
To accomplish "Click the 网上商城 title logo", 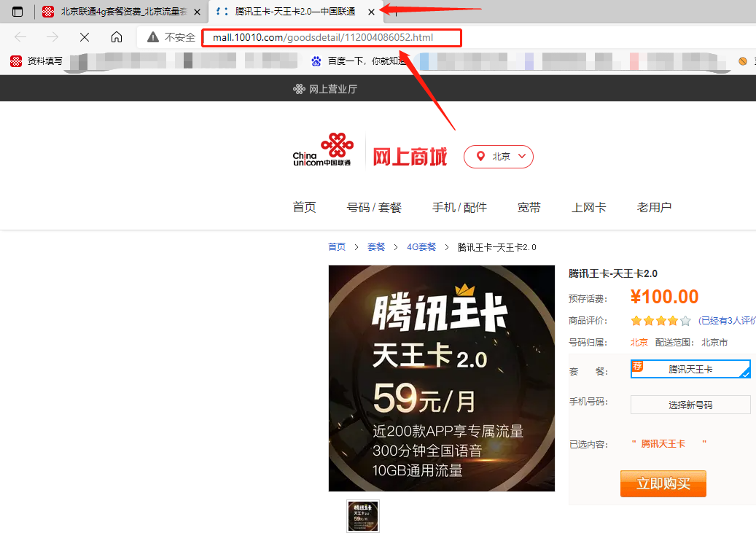I will click(x=410, y=157).
